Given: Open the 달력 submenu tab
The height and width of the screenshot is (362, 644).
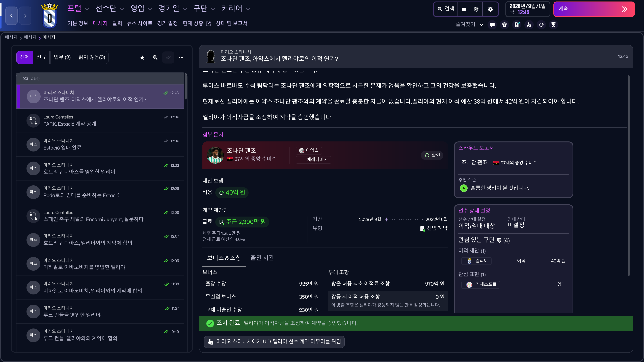Looking at the screenshot, I should point(117,23).
